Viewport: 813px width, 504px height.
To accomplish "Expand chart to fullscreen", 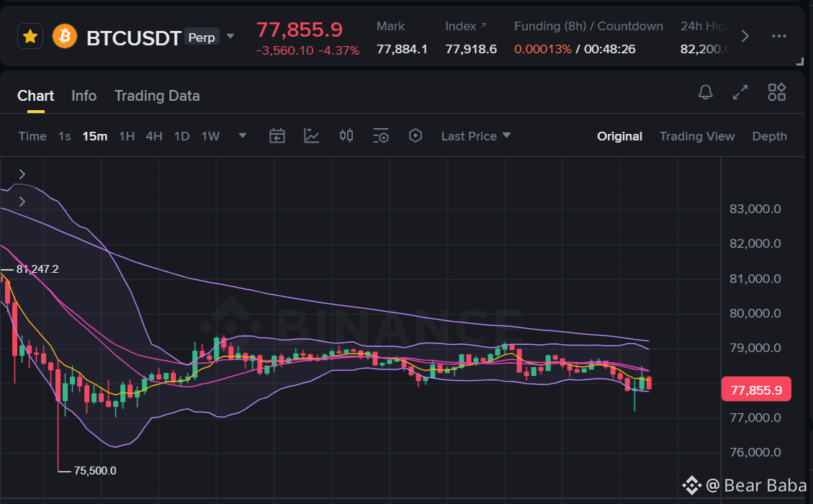I will 740,92.
